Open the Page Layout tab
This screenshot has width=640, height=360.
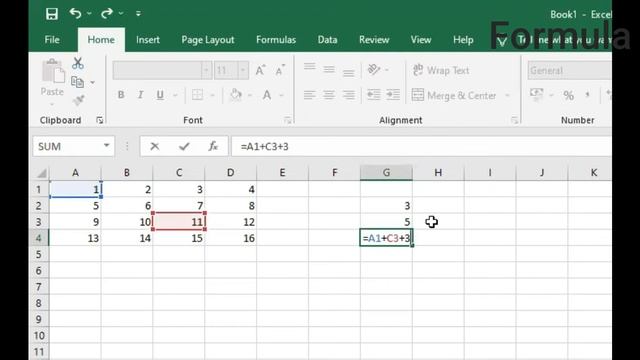[208, 40]
